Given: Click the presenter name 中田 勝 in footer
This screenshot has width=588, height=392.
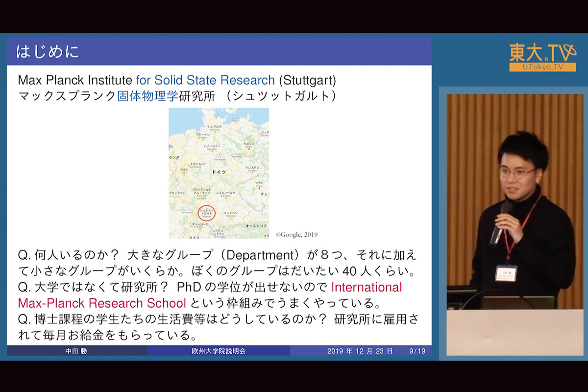Looking at the screenshot, I should point(76,351).
